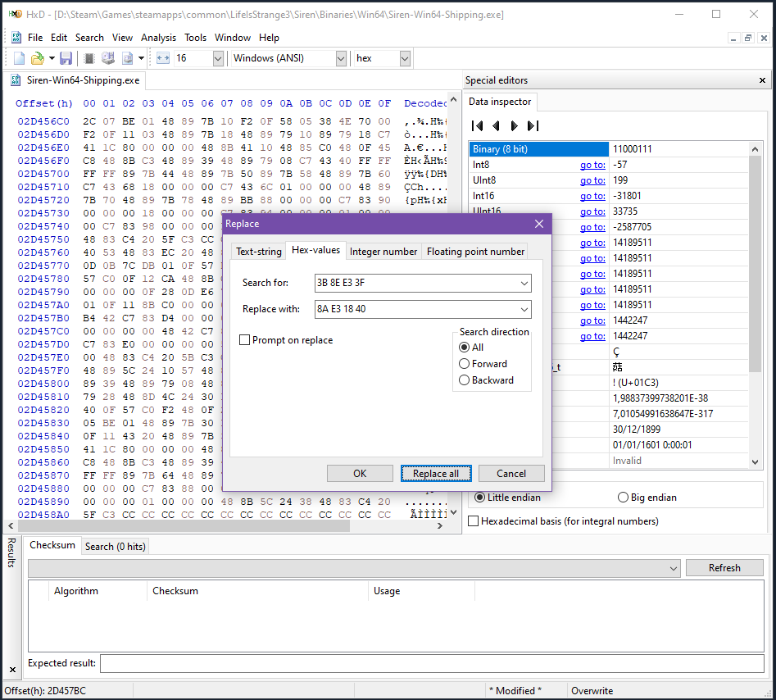The height and width of the screenshot is (700, 776).
Task: Open the Analysis menu
Action: [x=158, y=38]
